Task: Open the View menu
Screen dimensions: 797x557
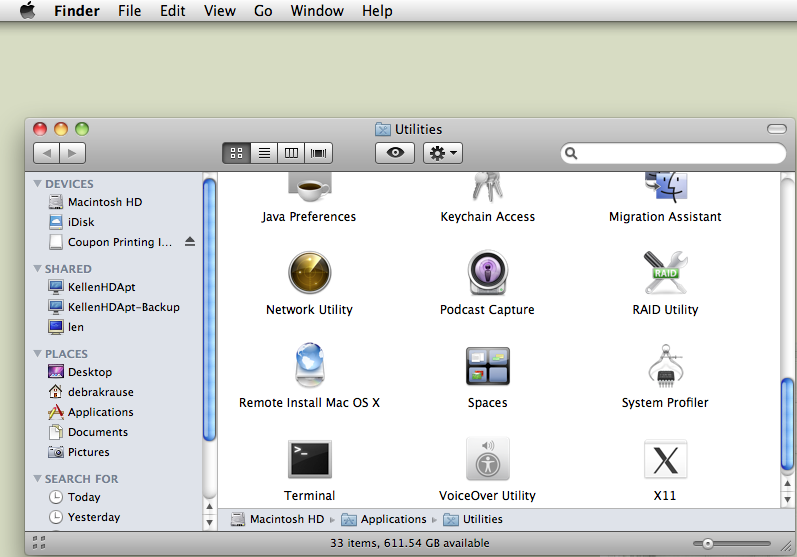Action: pos(220,11)
